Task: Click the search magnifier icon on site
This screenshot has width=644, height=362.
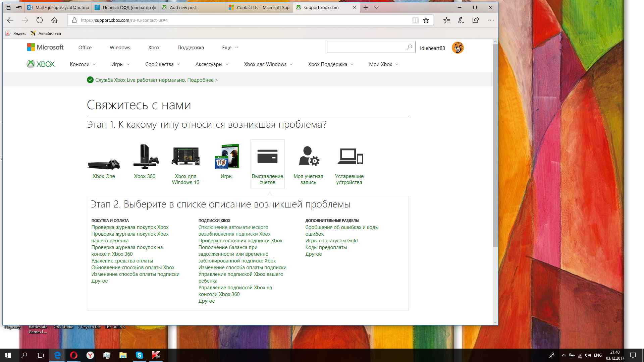Action: [x=409, y=47]
